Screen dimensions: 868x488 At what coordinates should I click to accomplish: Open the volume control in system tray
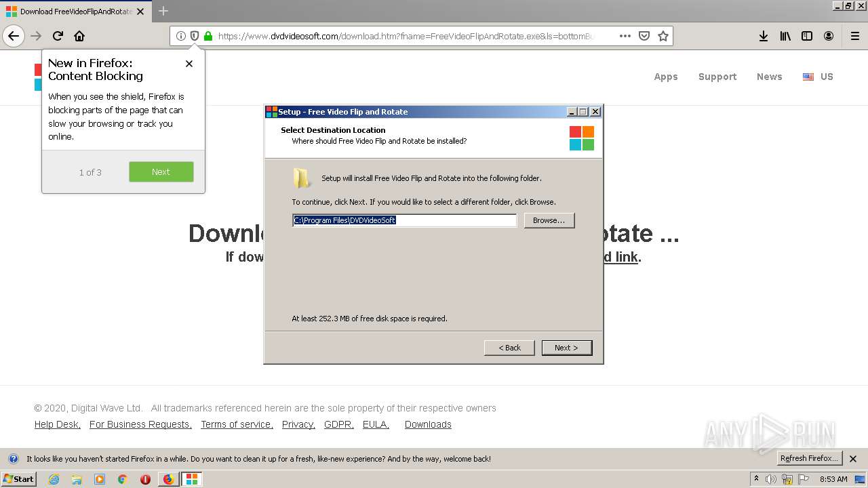[771, 479]
